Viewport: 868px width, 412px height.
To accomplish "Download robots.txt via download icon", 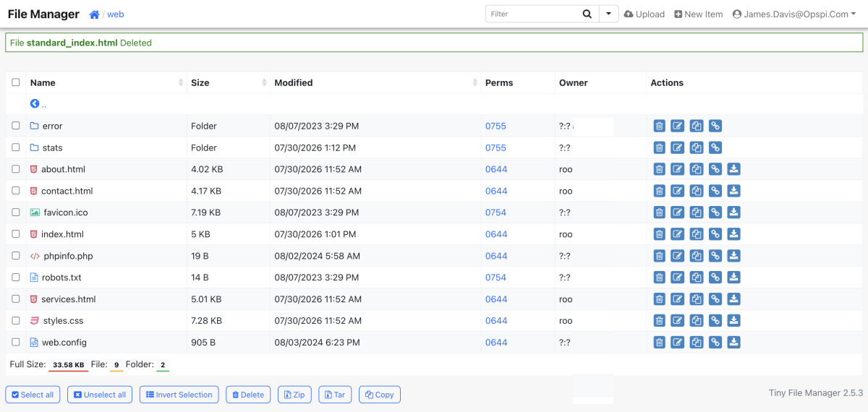I will (733, 278).
